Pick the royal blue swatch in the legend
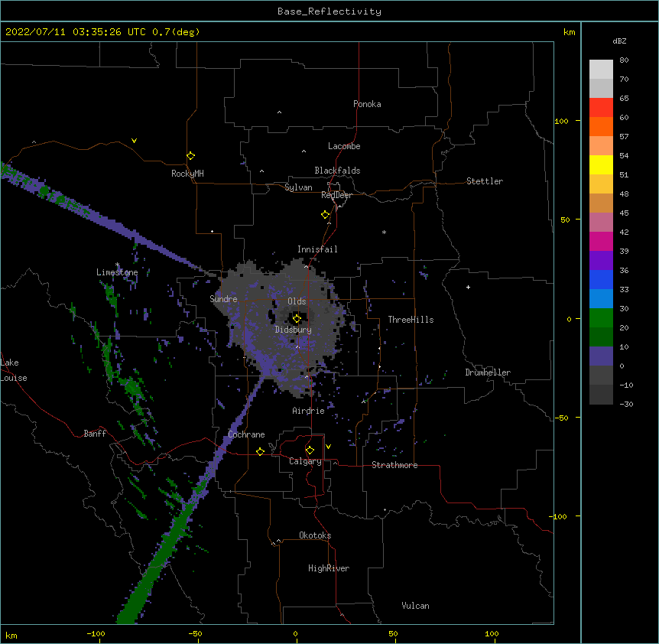Image resolution: width=659 pixels, height=644 pixels. coord(601,279)
